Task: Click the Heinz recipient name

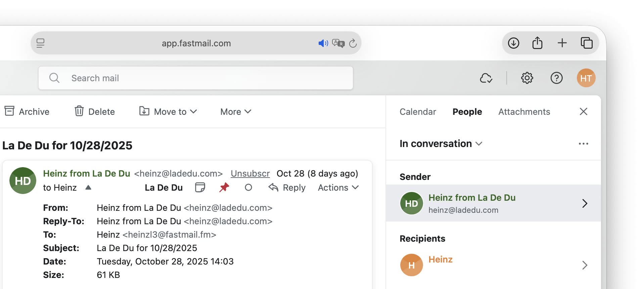Action: (x=441, y=259)
